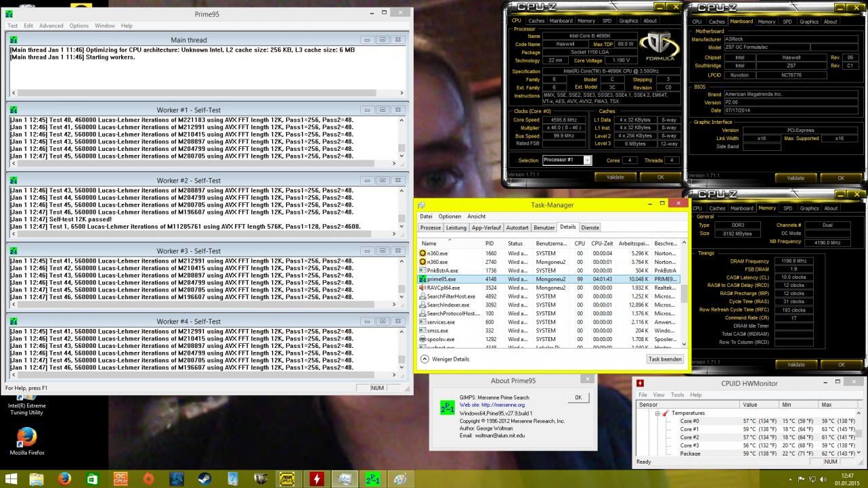Switch to Prime95 green taskbar icon
This screenshot has width=868, height=488.
click(x=372, y=479)
